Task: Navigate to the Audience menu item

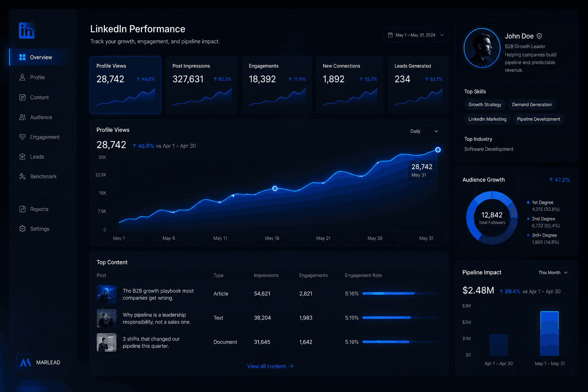Action: [41, 117]
